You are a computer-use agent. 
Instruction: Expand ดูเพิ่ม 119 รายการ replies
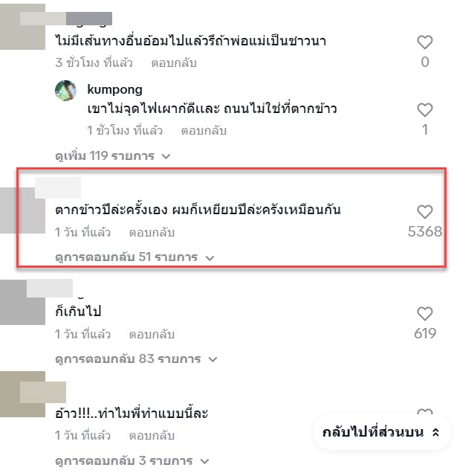[113, 156]
